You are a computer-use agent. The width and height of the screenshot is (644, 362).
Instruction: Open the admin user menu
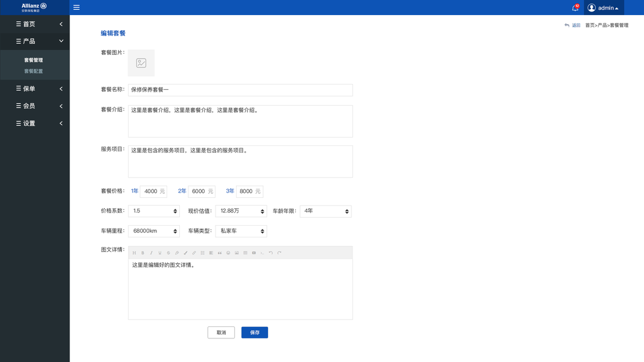pos(604,8)
